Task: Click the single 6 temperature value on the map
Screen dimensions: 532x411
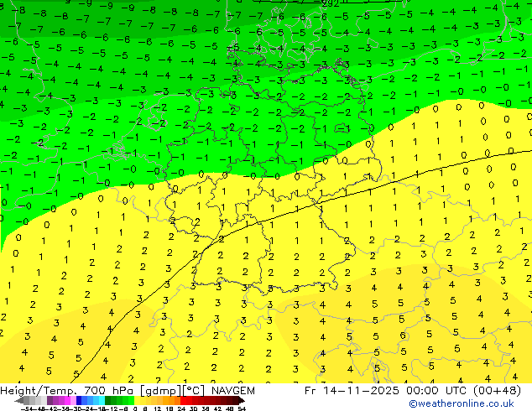Action: (403, 336)
